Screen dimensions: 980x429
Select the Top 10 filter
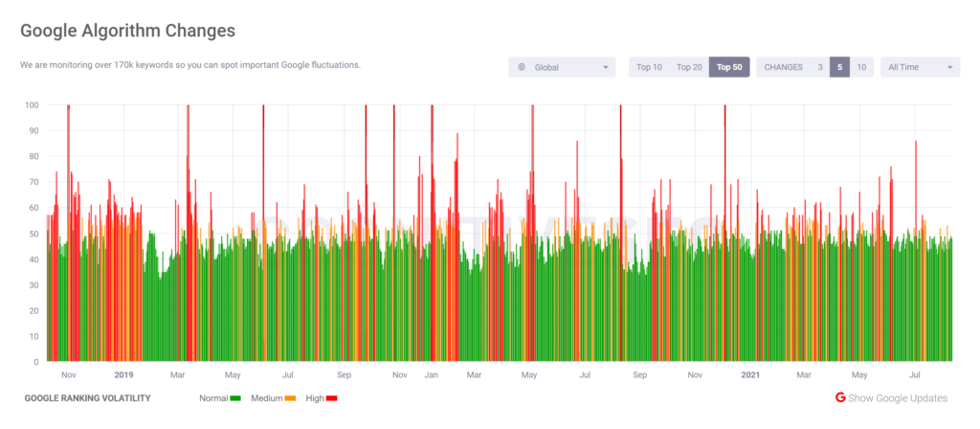point(649,67)
